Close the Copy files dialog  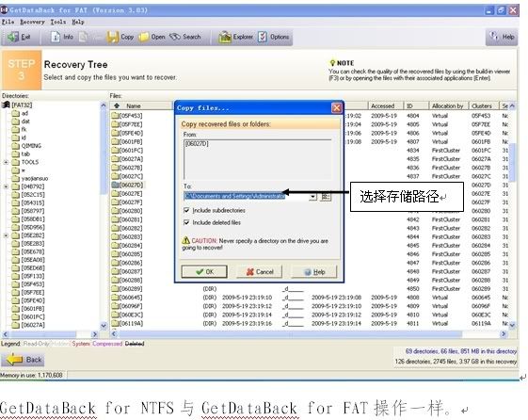[336, 108]
